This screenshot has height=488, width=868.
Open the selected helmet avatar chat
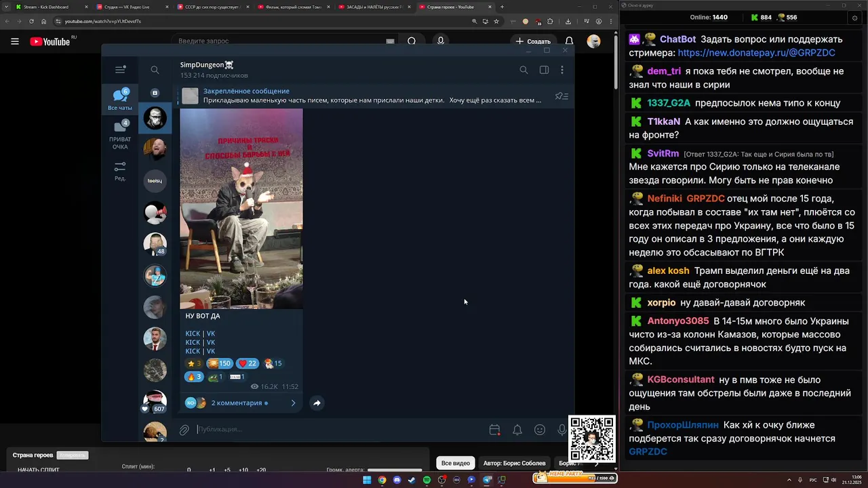(155, 119)
